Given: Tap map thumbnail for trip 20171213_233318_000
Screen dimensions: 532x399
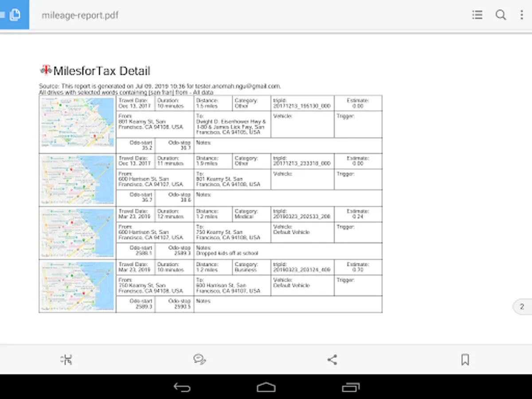Looking at the screenshot, I should pos(78,180).
